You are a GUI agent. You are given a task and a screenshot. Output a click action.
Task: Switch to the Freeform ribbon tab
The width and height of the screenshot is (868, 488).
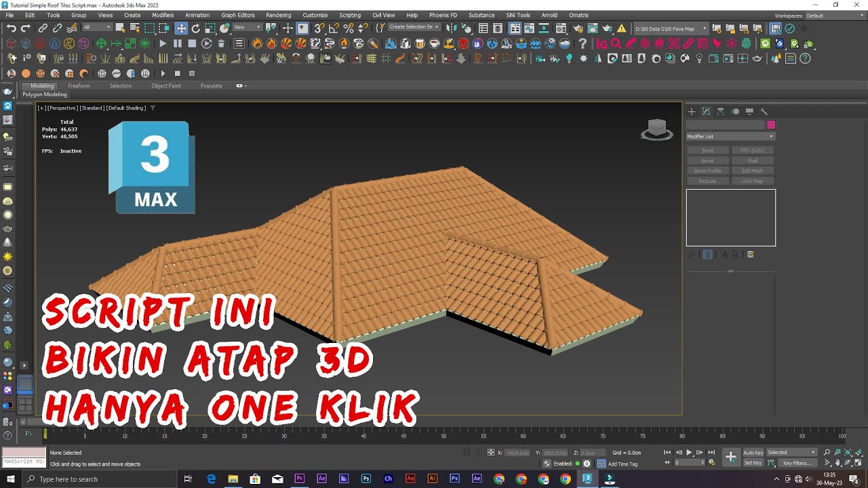pos(79,86)
